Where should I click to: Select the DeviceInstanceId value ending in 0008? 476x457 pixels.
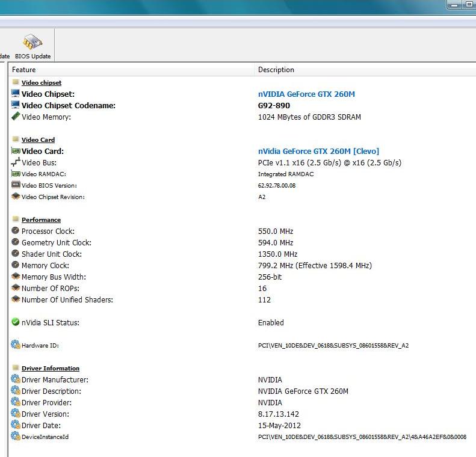[x=362, y=437]
